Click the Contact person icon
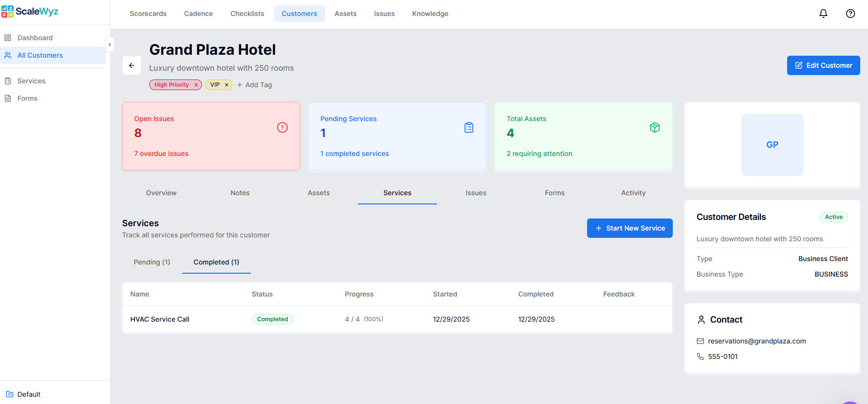 pyautogui.click(x=701, y=320)
